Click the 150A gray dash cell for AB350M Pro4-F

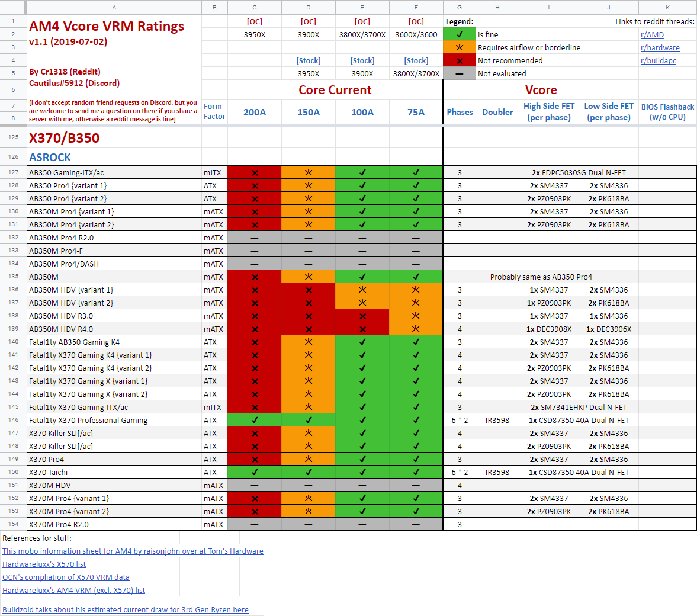(x=309, y=251)
